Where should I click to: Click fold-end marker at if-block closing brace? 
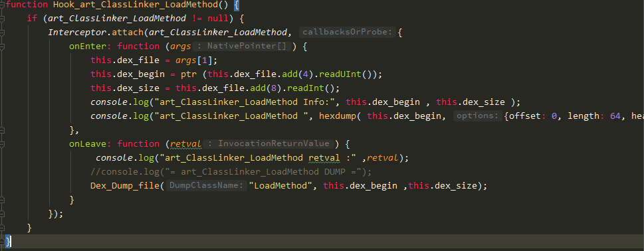[x=2, y=228]
